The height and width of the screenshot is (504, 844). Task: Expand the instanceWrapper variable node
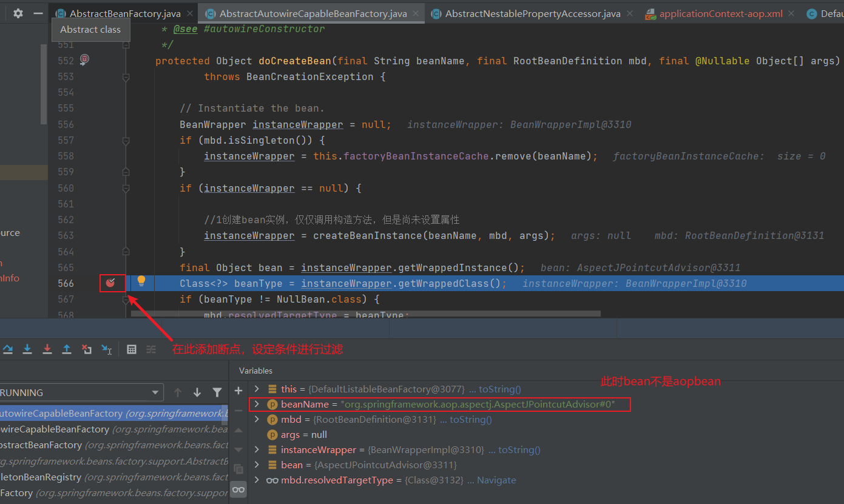coord(257,449)
